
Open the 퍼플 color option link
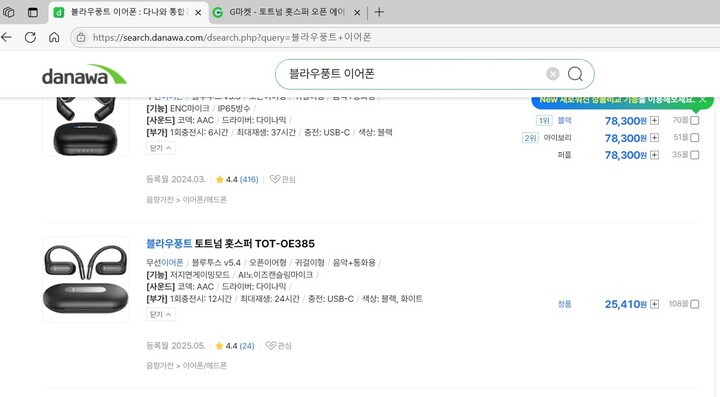click(564, 155)
